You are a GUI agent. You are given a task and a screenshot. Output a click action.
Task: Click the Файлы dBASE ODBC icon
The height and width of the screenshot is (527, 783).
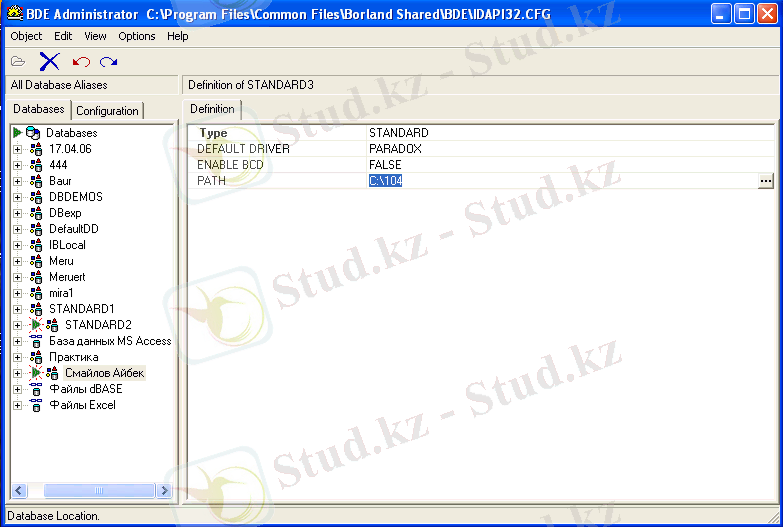tap(36, 389)
